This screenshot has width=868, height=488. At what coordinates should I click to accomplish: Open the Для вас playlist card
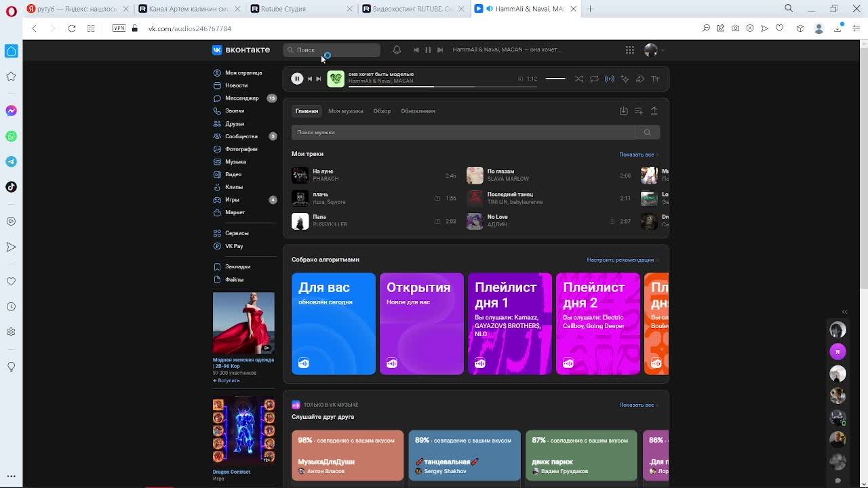(x=334, y=323)
